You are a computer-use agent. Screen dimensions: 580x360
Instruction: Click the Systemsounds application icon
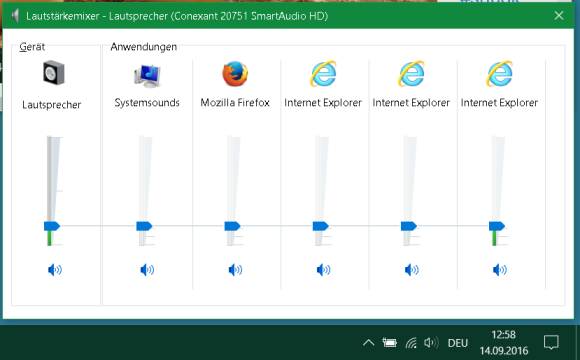(147, 75)
